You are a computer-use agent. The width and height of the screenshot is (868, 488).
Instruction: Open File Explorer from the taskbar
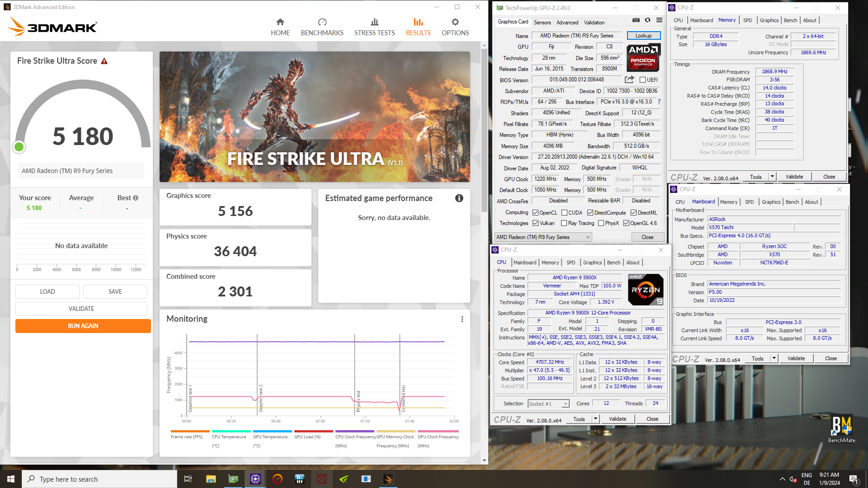point(211,479)
